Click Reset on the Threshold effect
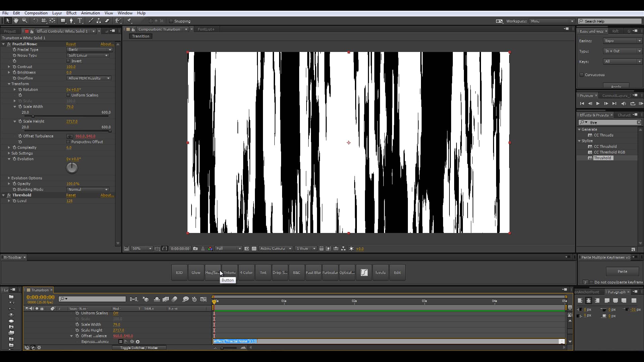Viewport: 644px width, 362px height. pyautogui.click(x=71, y=195)
